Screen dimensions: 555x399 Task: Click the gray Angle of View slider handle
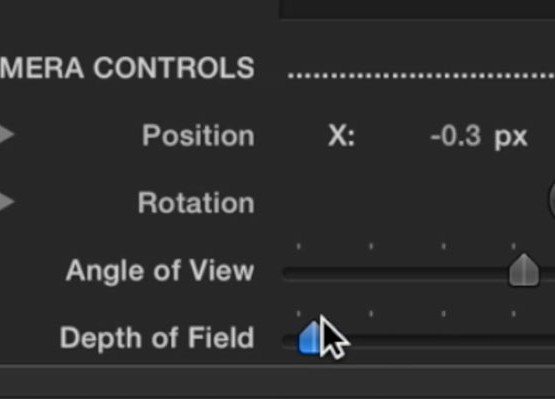click(x=524, y=270)
